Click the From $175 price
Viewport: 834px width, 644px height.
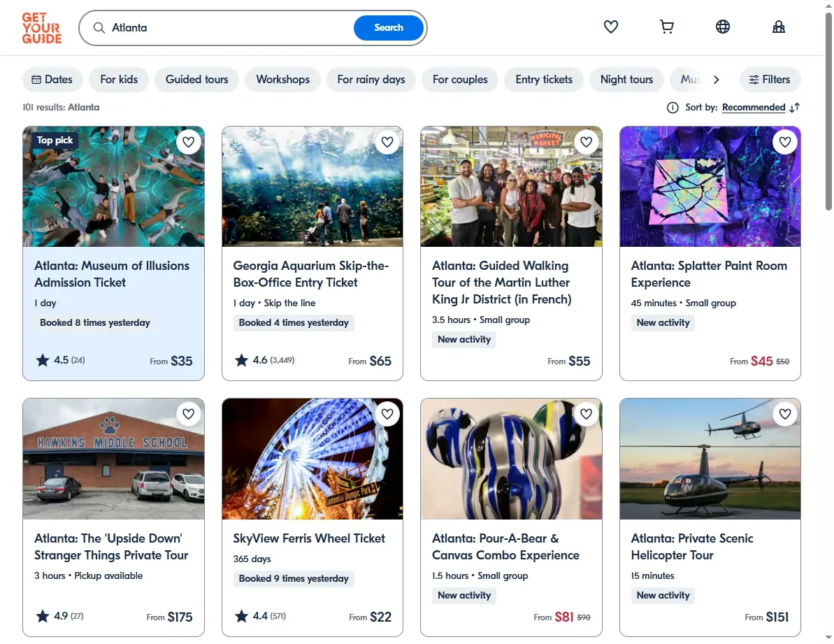coord(169,617)
